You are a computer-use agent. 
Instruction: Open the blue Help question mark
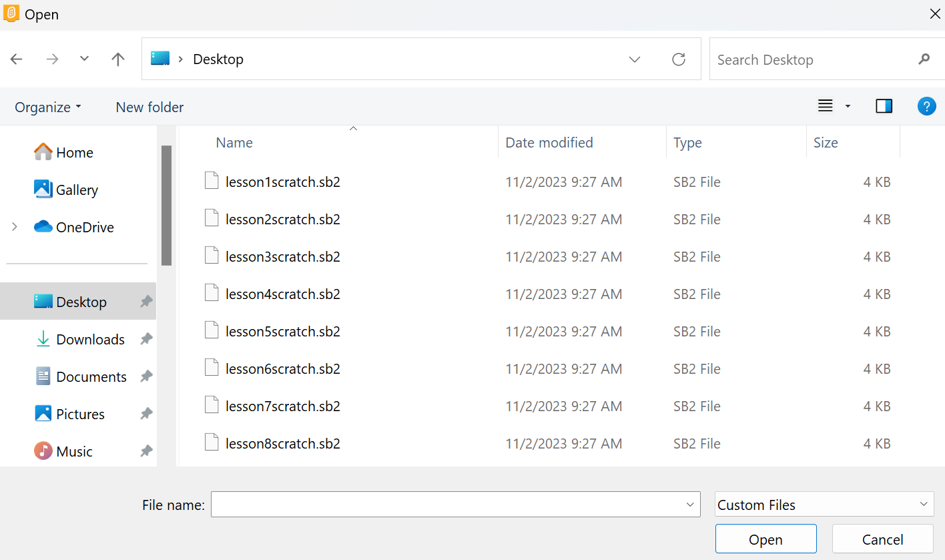926,106
